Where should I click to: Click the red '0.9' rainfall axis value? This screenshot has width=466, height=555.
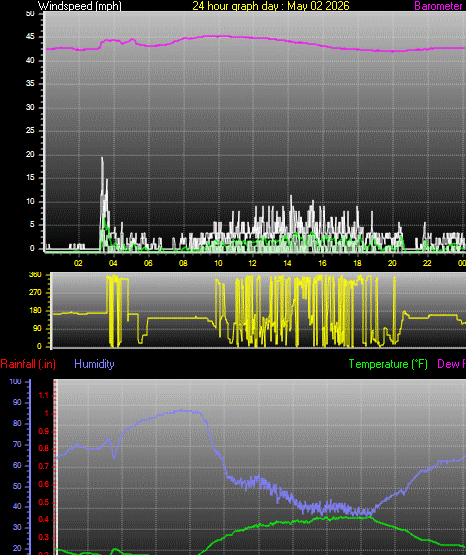tap(44, 431)
